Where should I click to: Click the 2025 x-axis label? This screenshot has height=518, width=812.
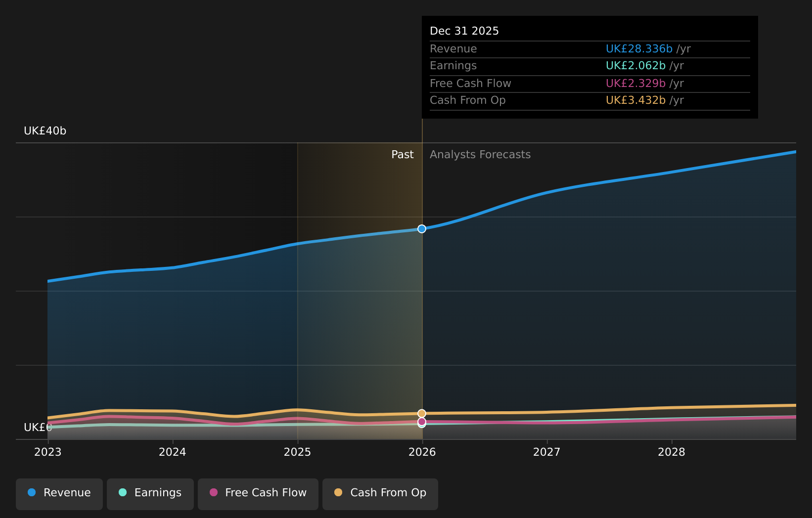[x=297, y=452]
